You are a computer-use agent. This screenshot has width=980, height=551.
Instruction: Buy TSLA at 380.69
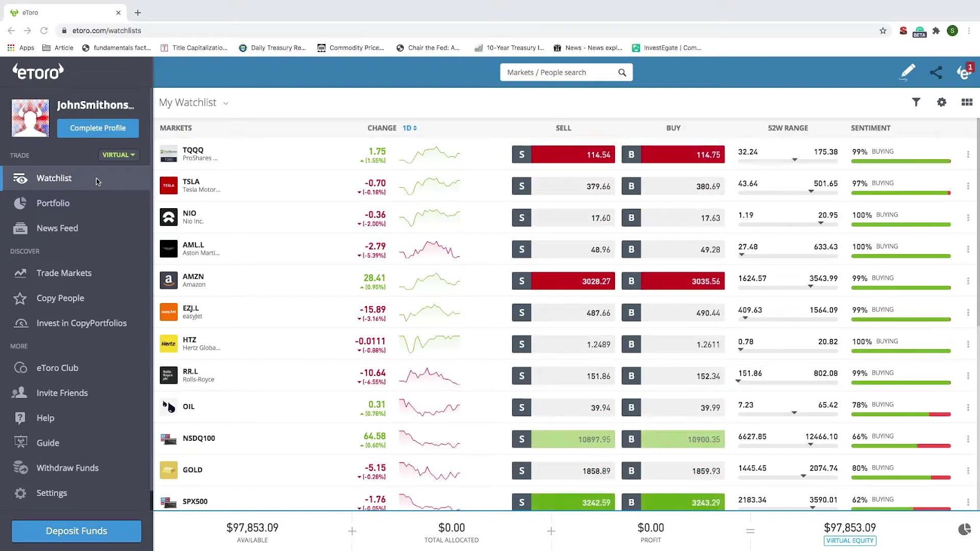click(x=673, y=186)
